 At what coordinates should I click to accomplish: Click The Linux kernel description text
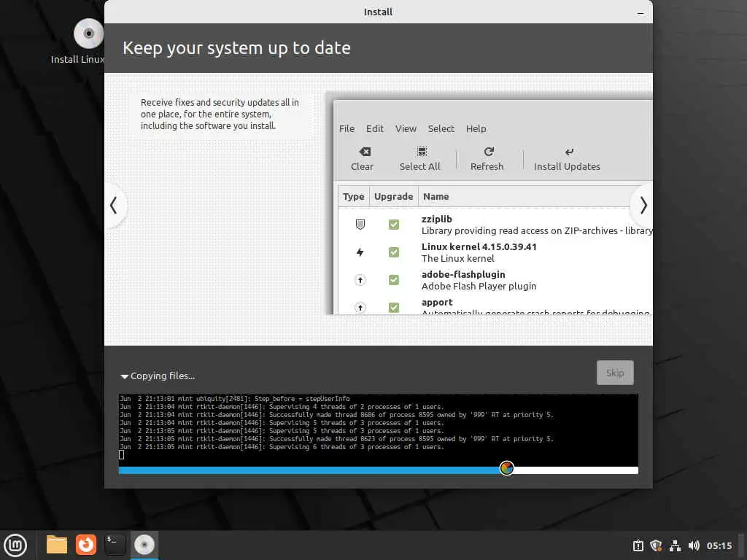(x=458, y=259)
